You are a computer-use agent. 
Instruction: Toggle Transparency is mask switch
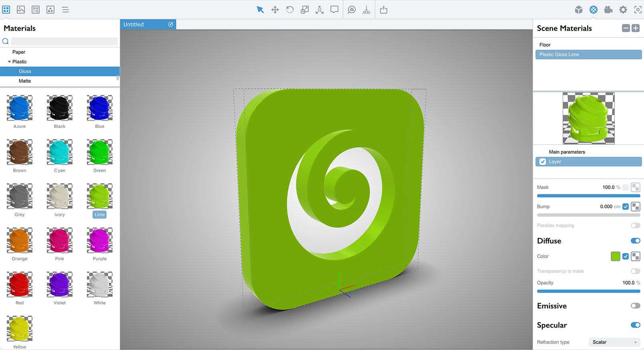pyautogui.click(x=636, y=271)
